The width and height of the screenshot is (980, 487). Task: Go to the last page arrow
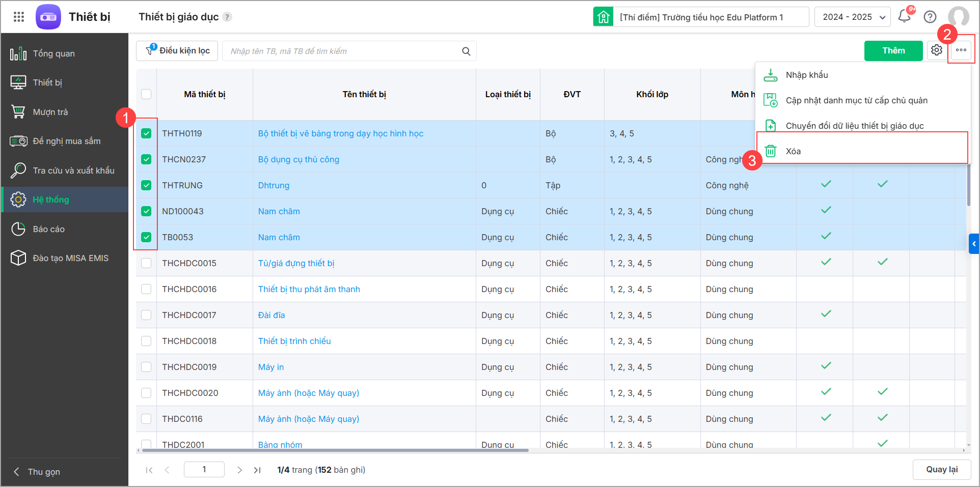tap(257, 470)
